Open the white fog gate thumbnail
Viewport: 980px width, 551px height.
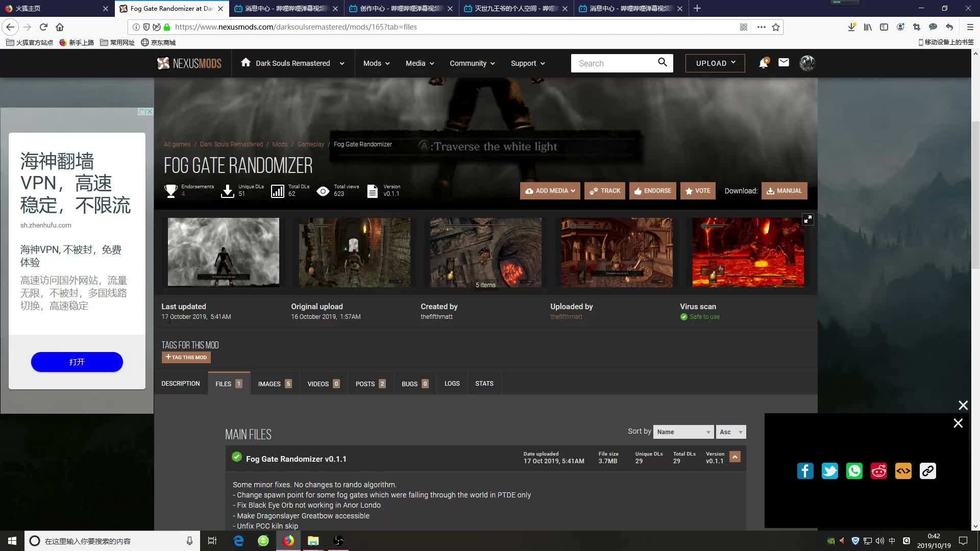(224, 252)
